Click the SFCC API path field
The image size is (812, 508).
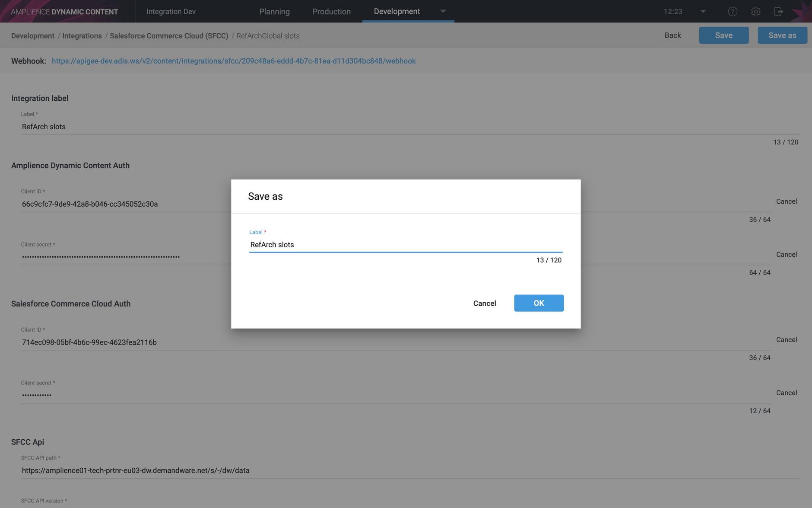pos(410,470)
